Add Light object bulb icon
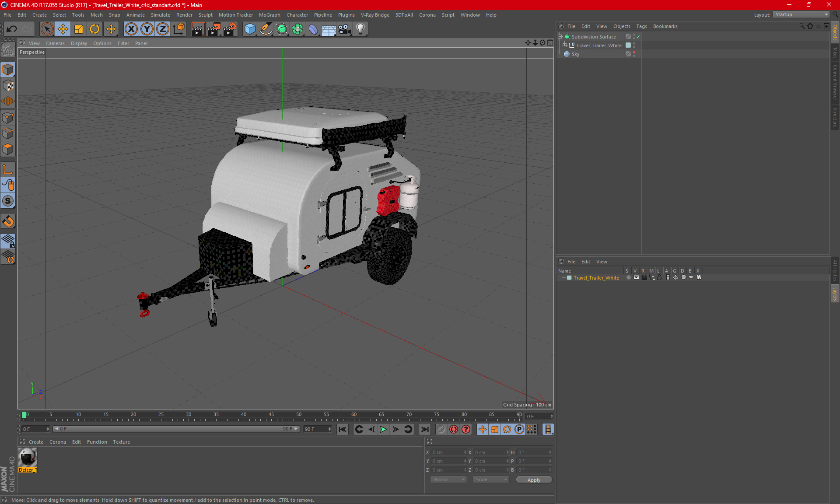The width and height of the screenshot is (840, 504). [360, 29]
